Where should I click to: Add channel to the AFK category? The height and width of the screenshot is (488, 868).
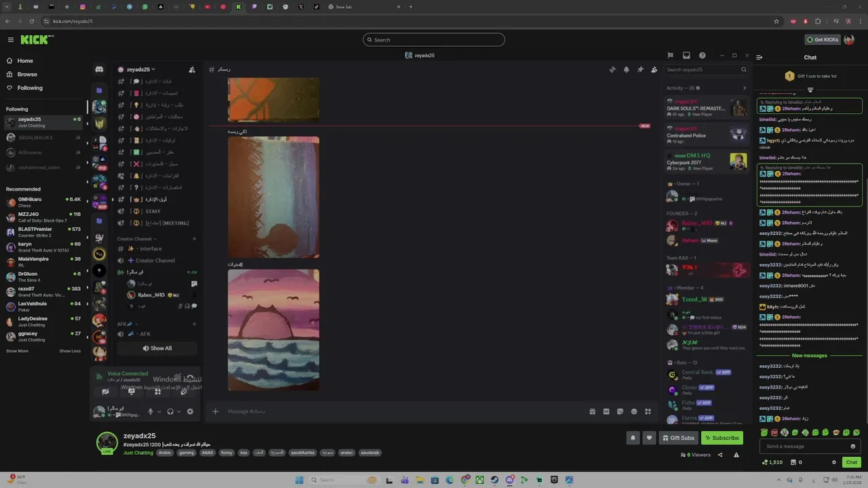(x=194, y=324)
